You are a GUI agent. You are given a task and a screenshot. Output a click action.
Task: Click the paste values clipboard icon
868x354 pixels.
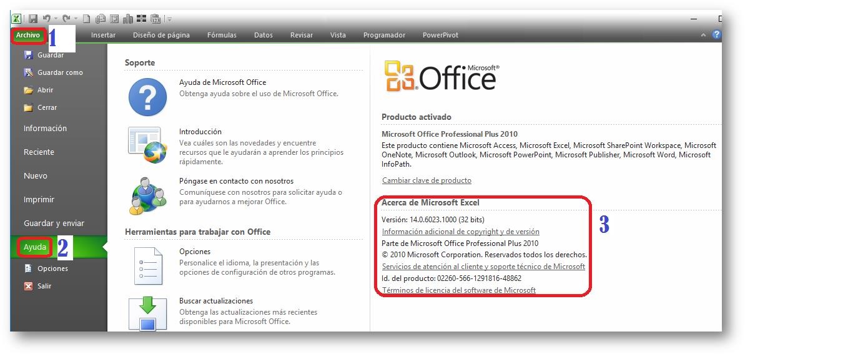156,19
